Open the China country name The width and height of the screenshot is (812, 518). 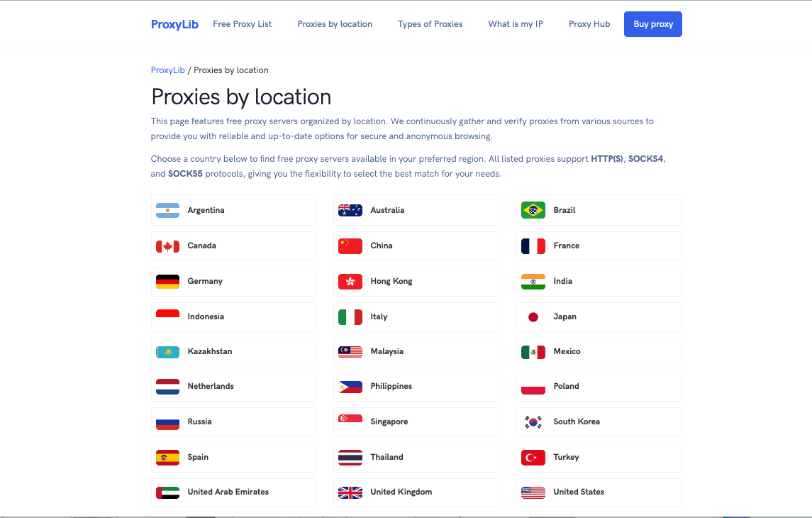pyautogui.click(x=382, y=246)
